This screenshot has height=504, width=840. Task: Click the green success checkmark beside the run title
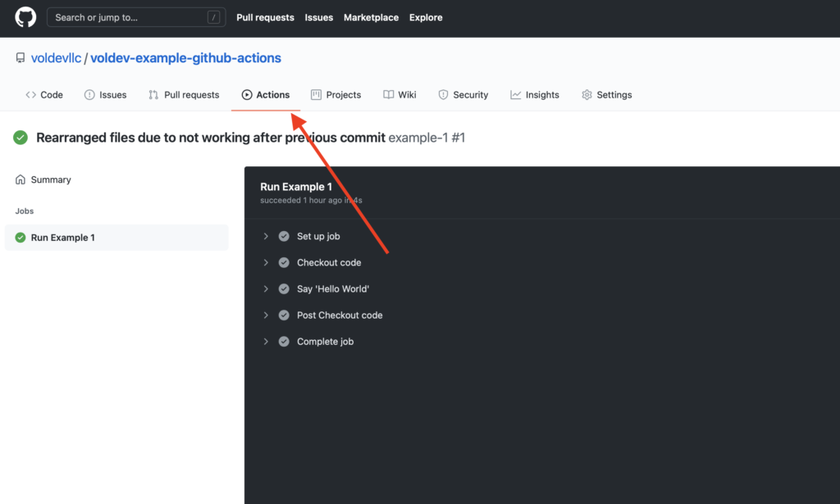click(21, 138)
